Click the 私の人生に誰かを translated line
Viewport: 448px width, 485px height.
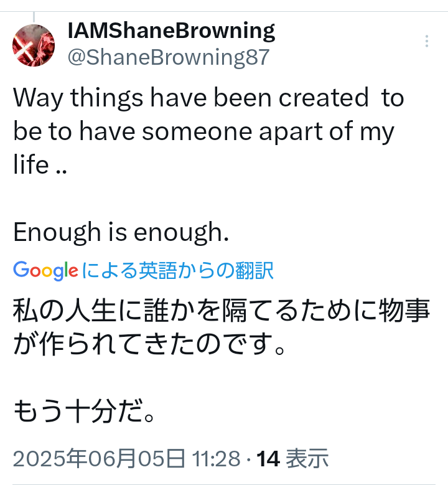tap(222, 310)
